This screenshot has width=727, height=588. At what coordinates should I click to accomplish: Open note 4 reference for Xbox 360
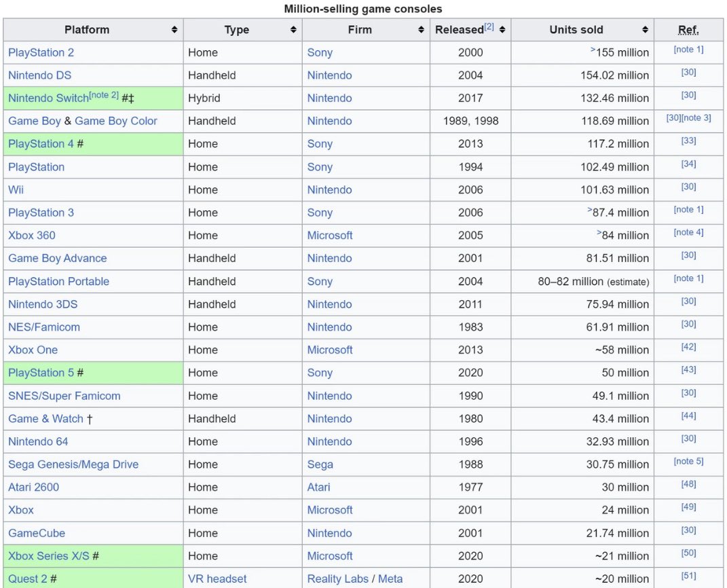coord(688,232)
